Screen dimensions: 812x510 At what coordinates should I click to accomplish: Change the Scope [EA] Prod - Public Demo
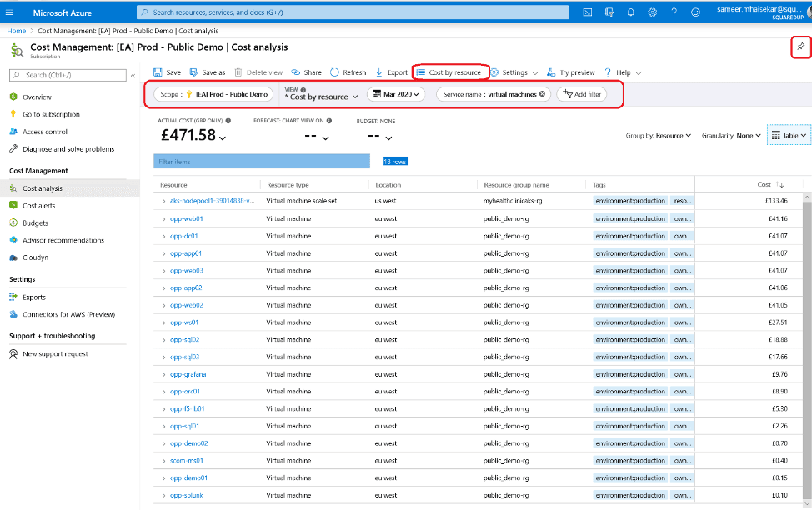tap(213, 94)
